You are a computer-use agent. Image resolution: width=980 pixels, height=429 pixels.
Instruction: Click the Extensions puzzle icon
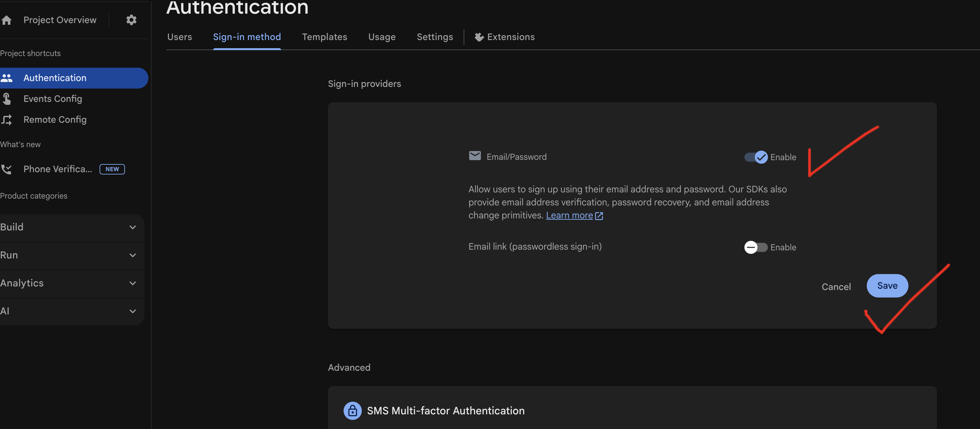[x=479, y=37]
